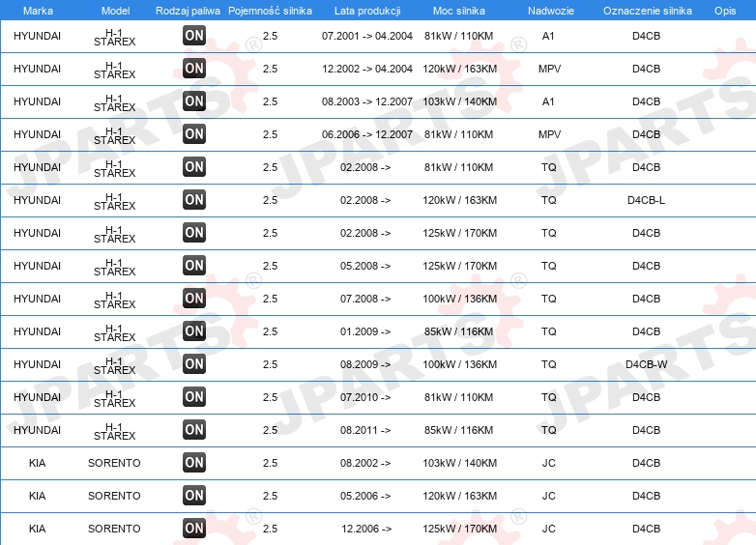Image resolution: width=756 pixels, height=545 pixels.
Task: Click 100kW / 136KM in the 07.2008 row
Action: coord(459,299)
